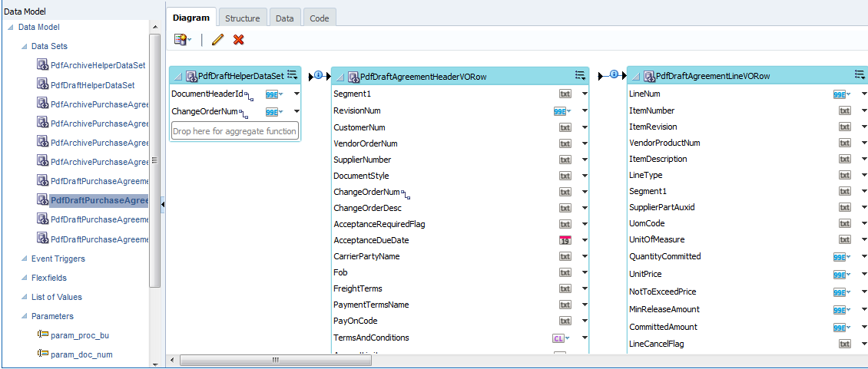This screenshot has height=369, width=868.
Task: Click the DocumentStyle field name
Action: point(361,176)
